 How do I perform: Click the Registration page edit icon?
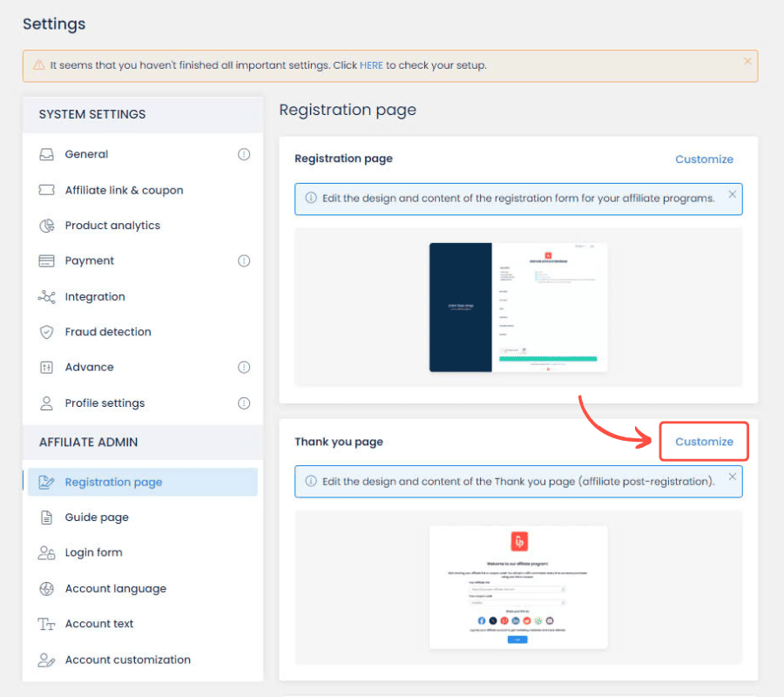[x=46, y=482]
